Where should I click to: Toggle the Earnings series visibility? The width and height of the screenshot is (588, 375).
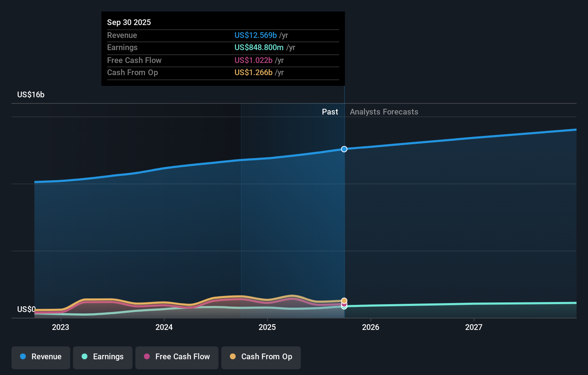(x=102, y=357)
